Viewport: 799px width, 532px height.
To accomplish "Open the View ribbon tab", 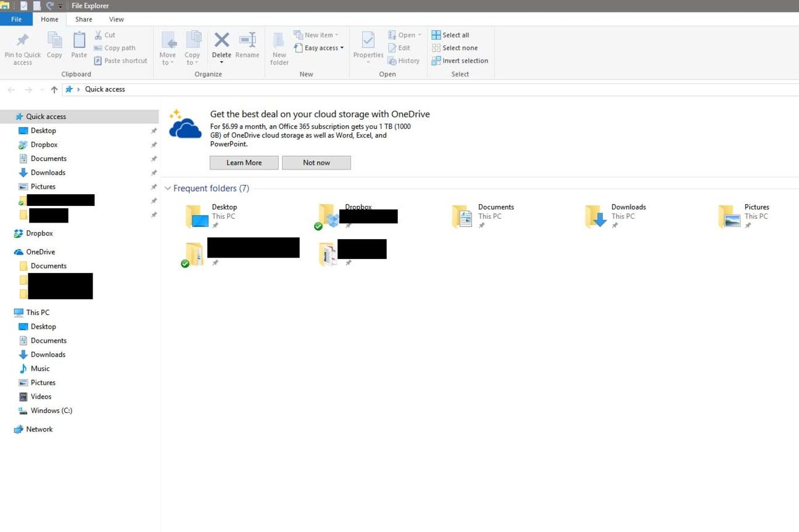I will pyautogui.click(x=116, y=19).
